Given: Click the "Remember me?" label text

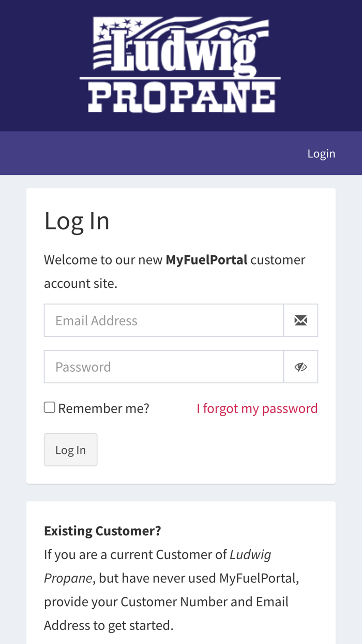Looking at the screenshot, I should (x=103, y=408).
